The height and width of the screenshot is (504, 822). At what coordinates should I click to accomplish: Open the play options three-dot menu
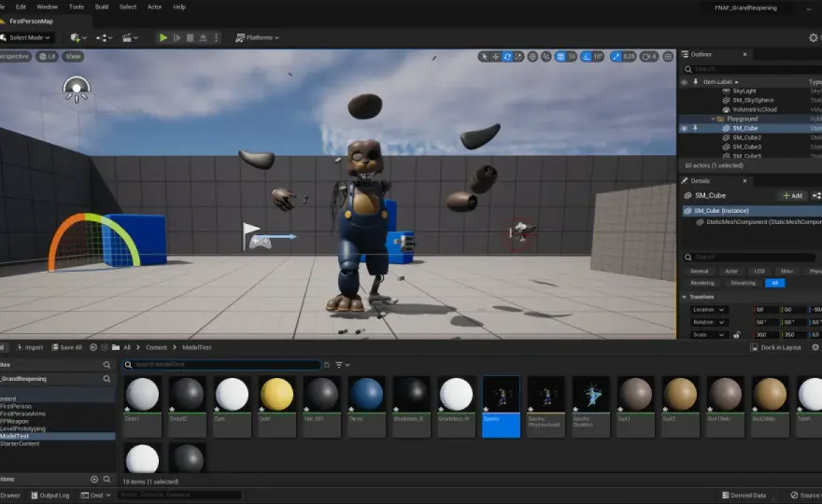pos(216,37)
